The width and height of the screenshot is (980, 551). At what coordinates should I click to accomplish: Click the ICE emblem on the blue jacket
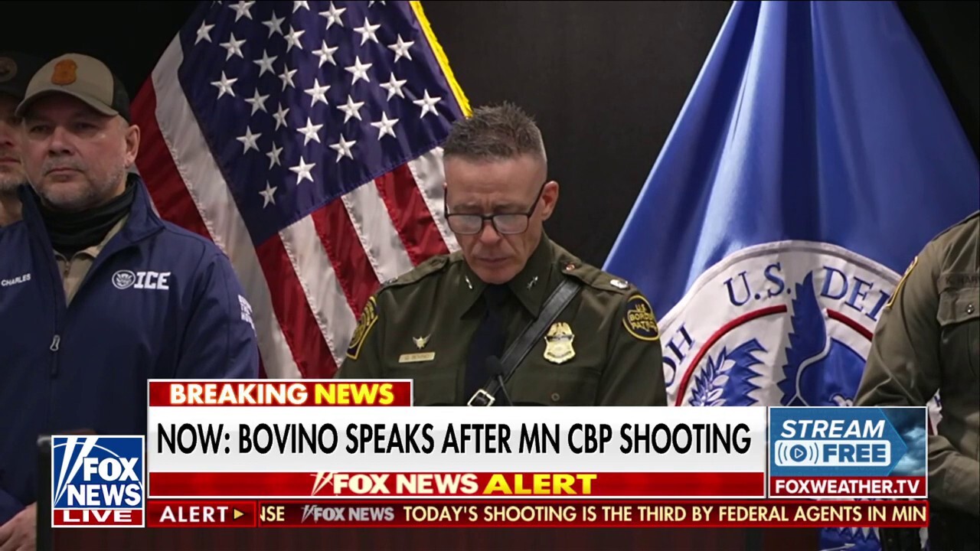tap(141, 279)
